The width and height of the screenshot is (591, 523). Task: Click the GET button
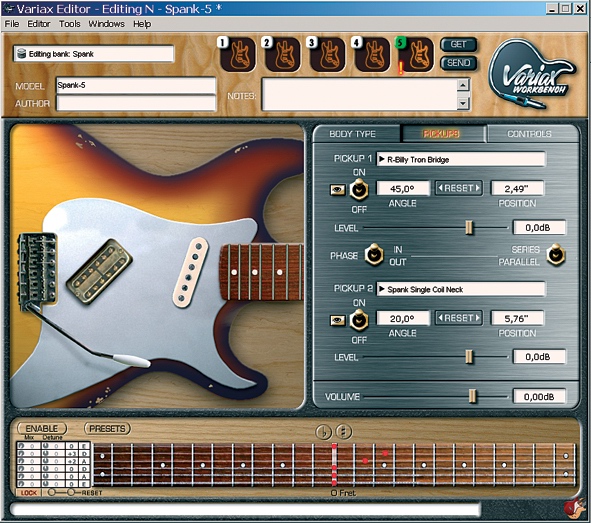tap(458, 44)
